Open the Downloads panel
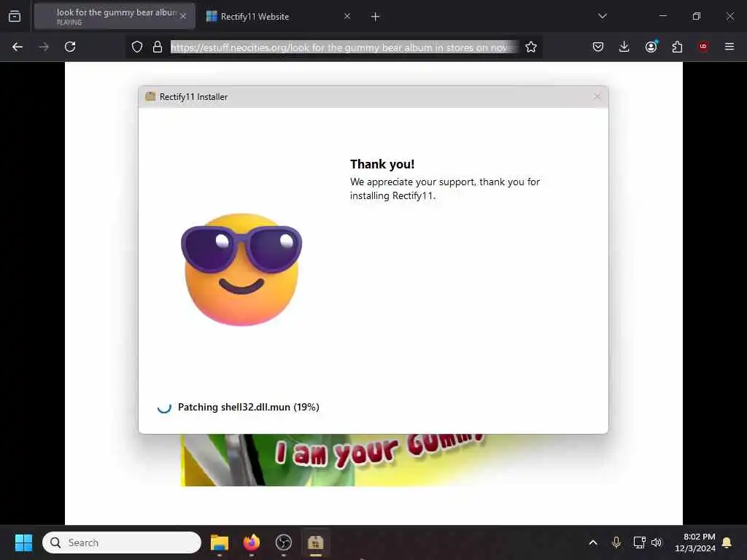This screenshot has width=747, height=560. [x=624, y=47]
